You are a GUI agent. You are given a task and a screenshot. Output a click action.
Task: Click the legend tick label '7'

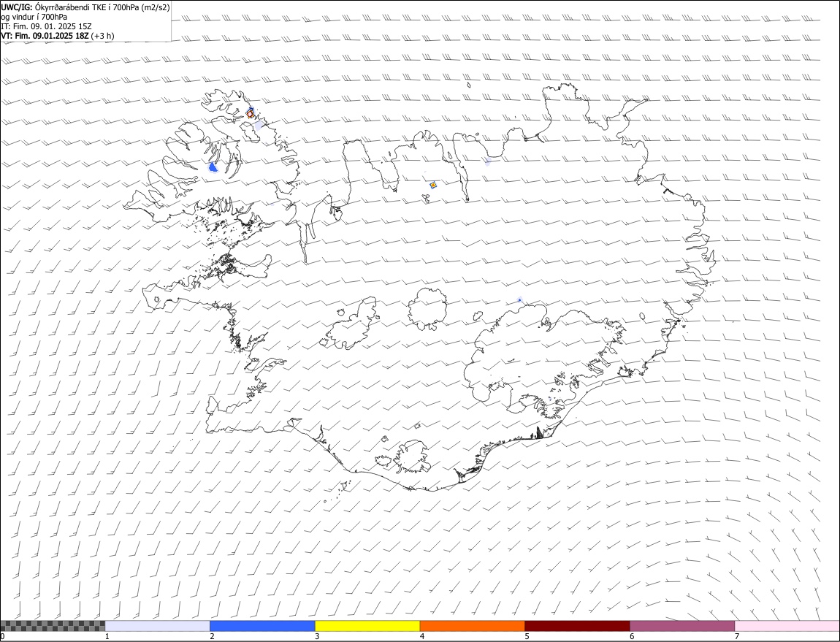tap(737, 637)
